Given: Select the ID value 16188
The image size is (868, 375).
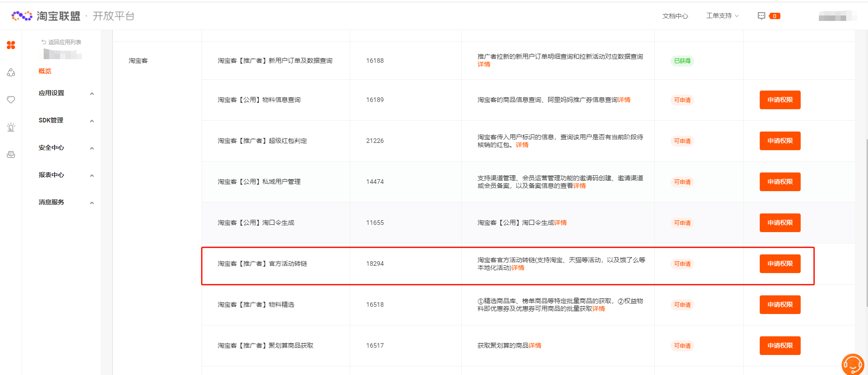Looking at the screenshot, I should pos(375,61).
